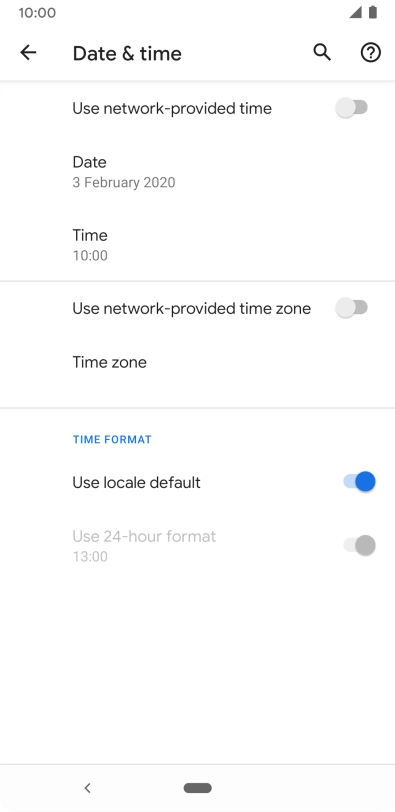Viewport: 395px width, 812px height.
Task: Tap the Use 24-hour format label
Action: click(144, 536)
